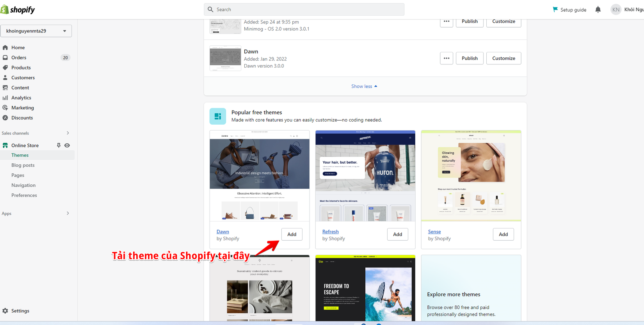Viewport: 644px width, 325px height.
Task: Click the Discounts badge icon
Action: point(5,118)
